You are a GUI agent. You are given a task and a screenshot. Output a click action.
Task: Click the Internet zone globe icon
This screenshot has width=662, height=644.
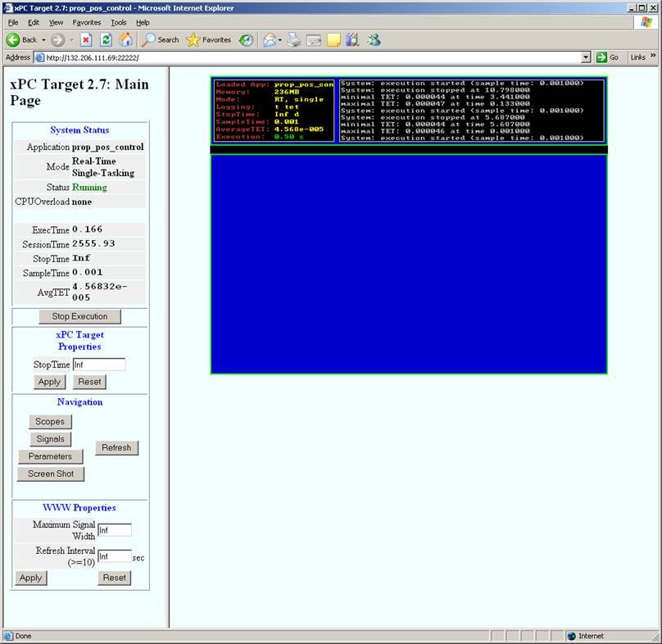[x=572, y=636]
